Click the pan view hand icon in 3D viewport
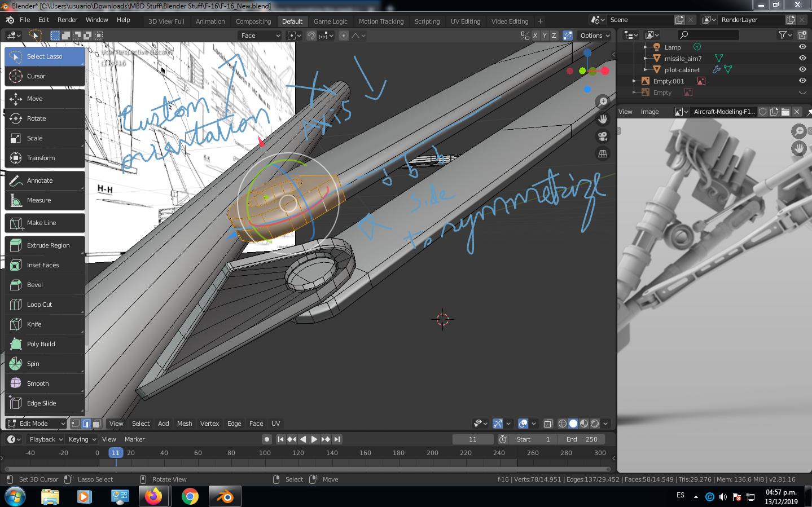This screenshot has height=507, width=812. 603,119
